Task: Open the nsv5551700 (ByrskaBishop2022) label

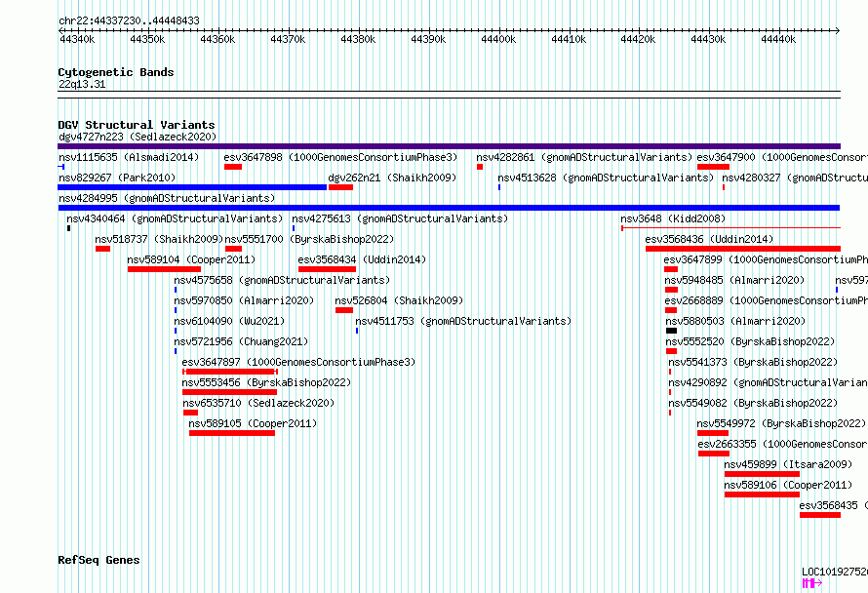Action: tap(309, 239)
